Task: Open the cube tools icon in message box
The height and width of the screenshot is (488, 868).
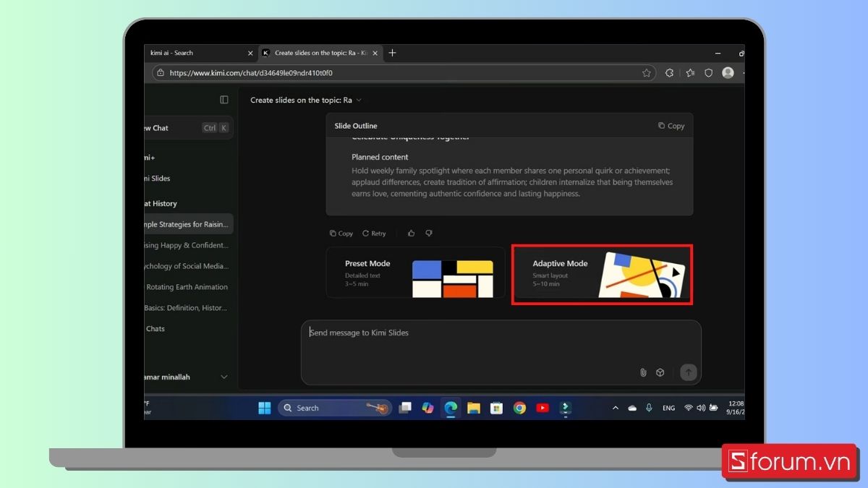Action: [660, 372]
